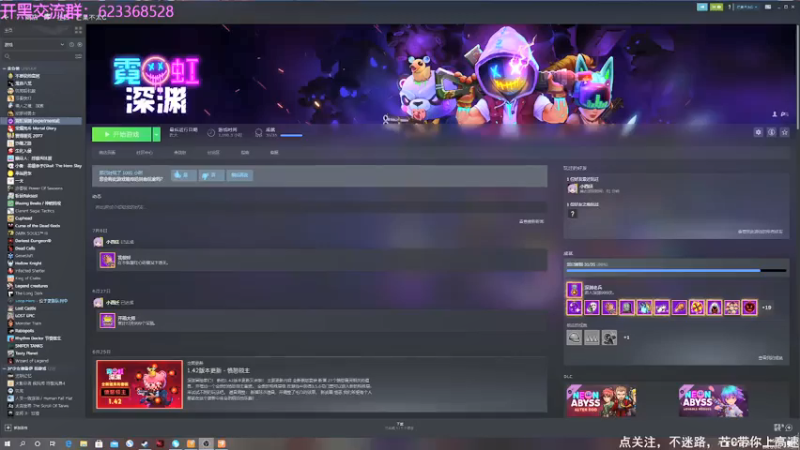Click the ask-later button in review prompt
800x450 pixels.
click(239, 175)
